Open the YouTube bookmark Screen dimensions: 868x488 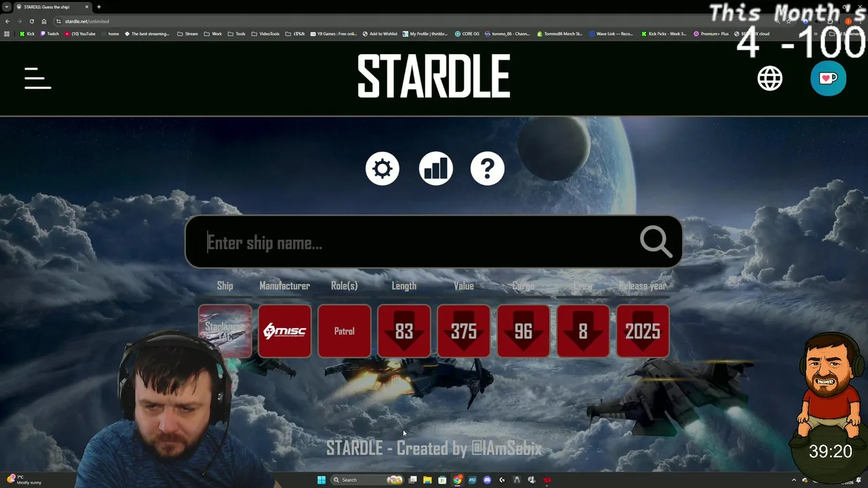pos(80,34)
